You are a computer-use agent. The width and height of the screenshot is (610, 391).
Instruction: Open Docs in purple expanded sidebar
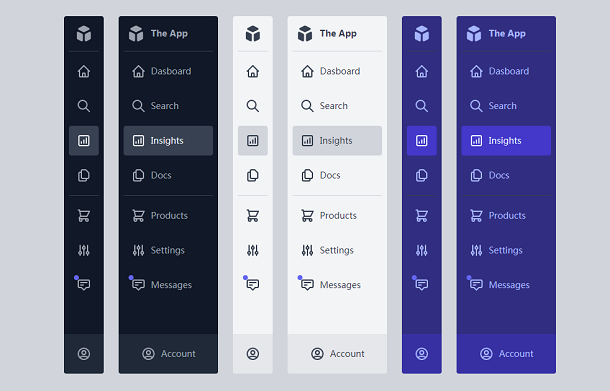coord(506,175)
